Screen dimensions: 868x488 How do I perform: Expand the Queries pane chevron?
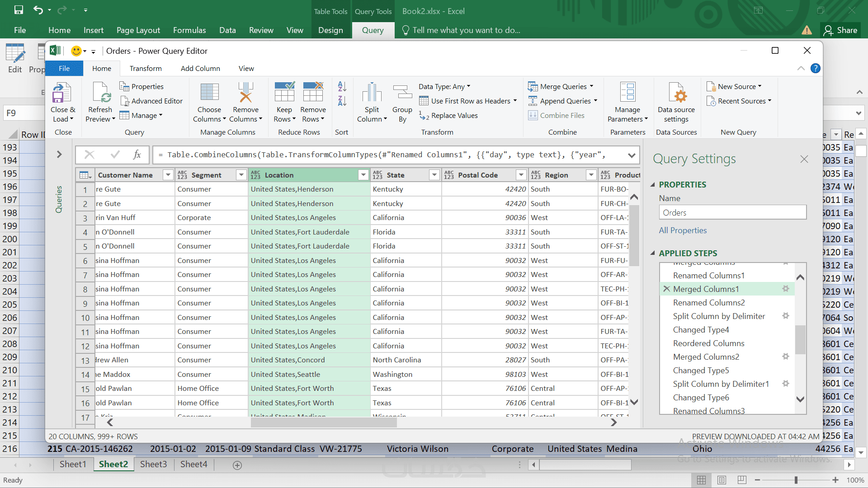coord(59,155)
